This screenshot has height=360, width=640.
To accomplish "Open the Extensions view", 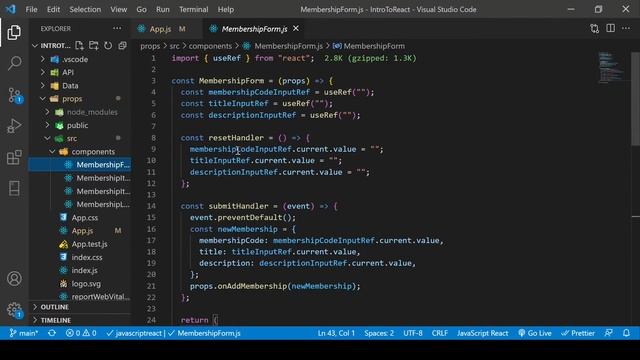I will [x=14, y=157].
